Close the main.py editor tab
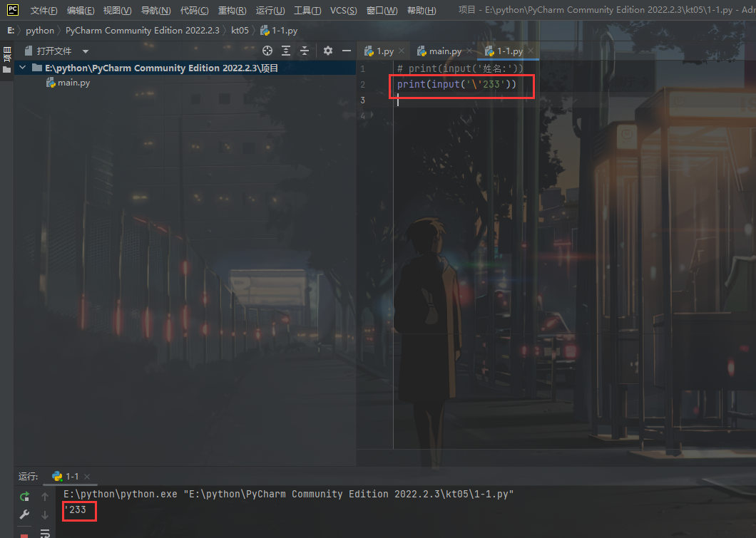The image size is (756, 538). (469, 51)
